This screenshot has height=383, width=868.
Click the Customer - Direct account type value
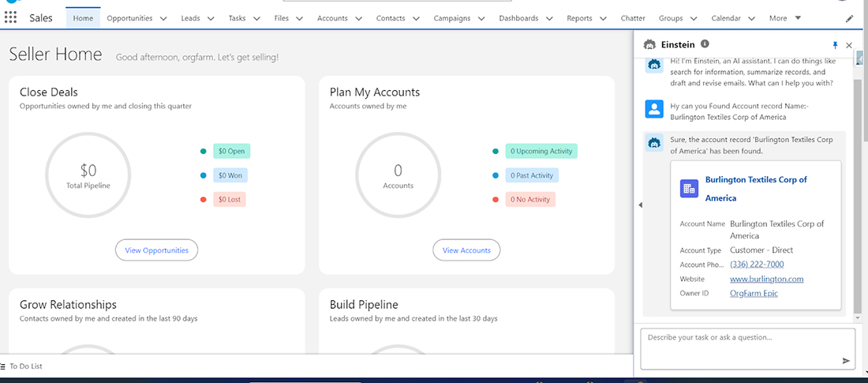[761, 250]
